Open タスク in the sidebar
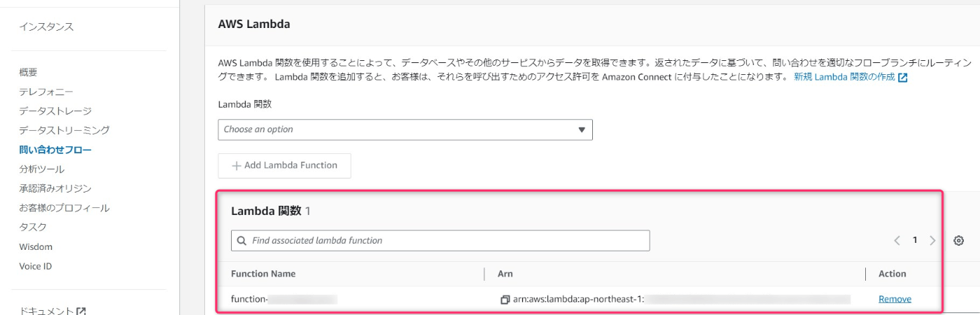 click(x=33, y=227)
